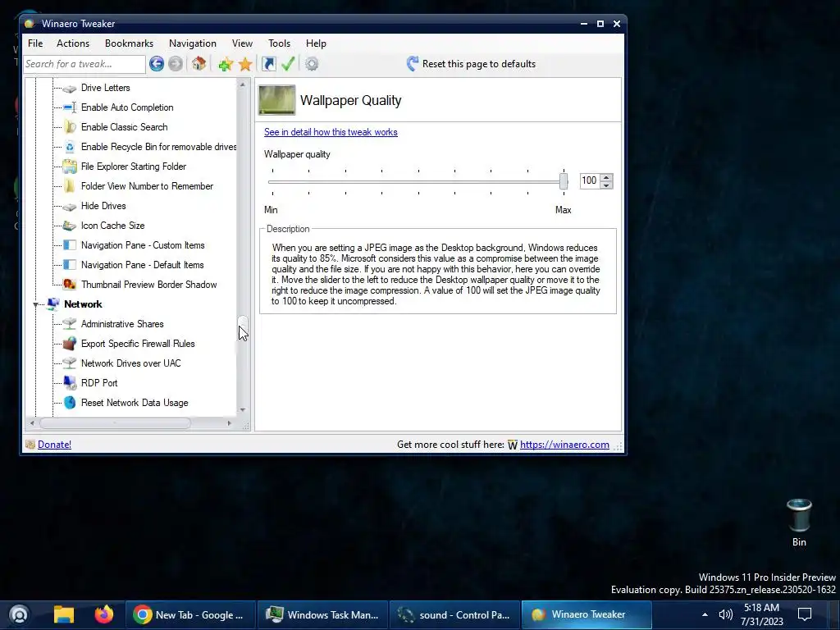Click the wallpaper quality value box
The height and width of the screenshot is (630, 840).
point(590,180)
